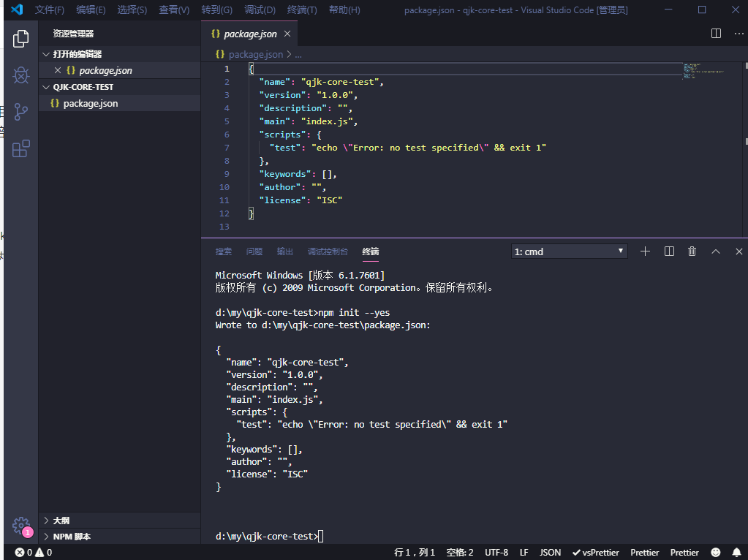The image size is (748, 560).
Task: Open the Manage gear settings icon
Action: (20, 526)
